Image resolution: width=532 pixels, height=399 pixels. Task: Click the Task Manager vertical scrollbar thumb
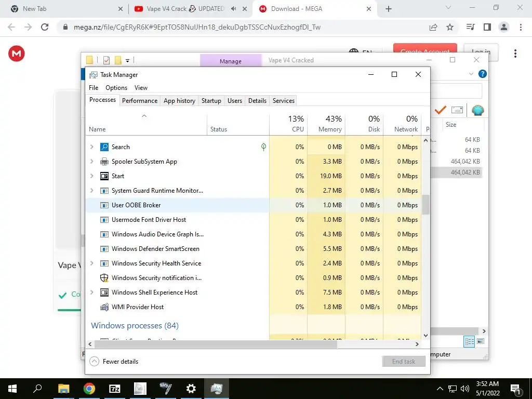426,204
